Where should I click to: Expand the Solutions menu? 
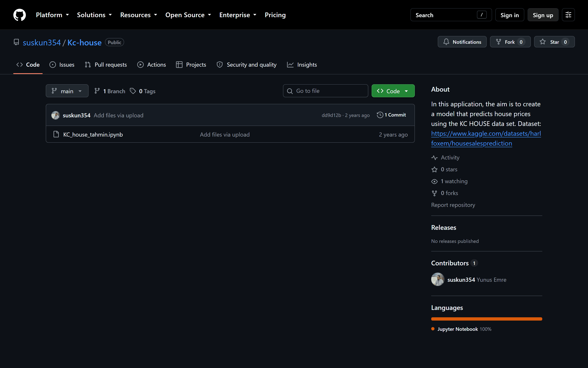tap(95, 15)
